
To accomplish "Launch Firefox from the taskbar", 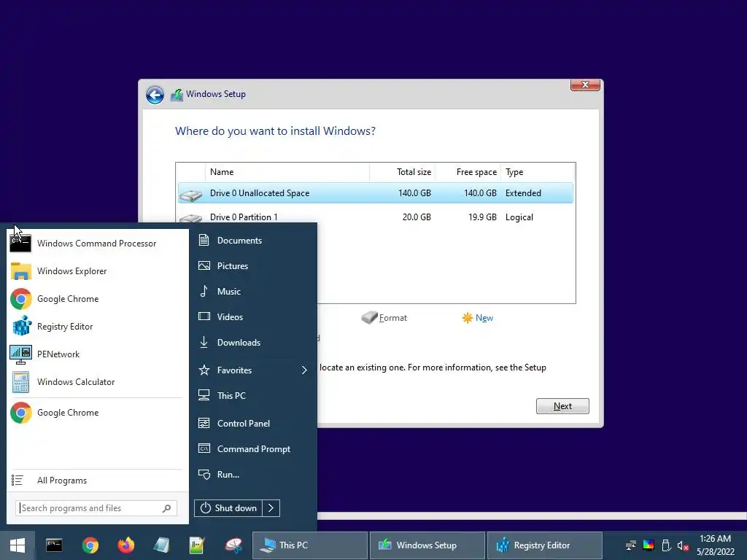I will point(125,545).
